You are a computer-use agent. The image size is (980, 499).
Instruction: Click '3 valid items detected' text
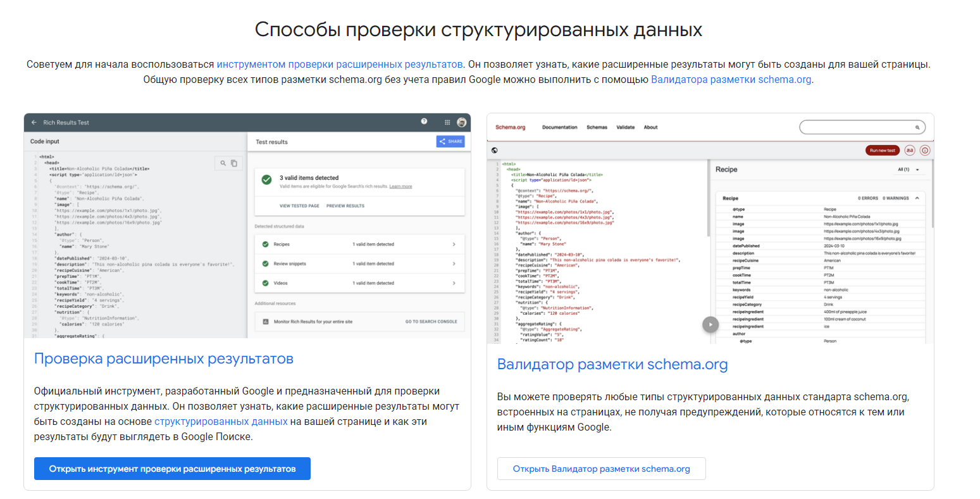(x=309, y=178)
